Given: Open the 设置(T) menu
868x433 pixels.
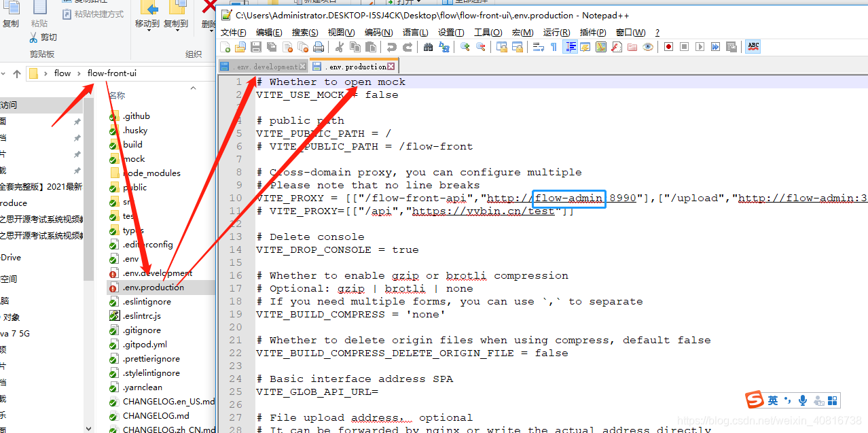Looking at the screenshot, I should 451,32.
